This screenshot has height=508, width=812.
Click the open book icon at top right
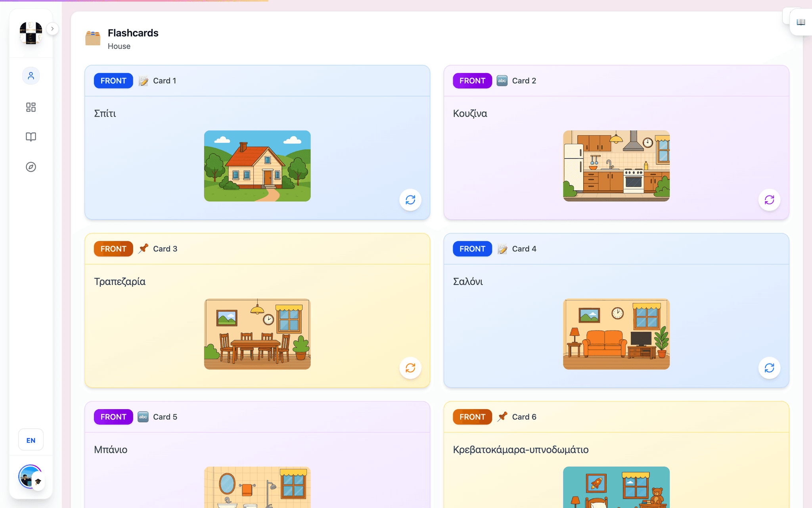click(801, 22)
